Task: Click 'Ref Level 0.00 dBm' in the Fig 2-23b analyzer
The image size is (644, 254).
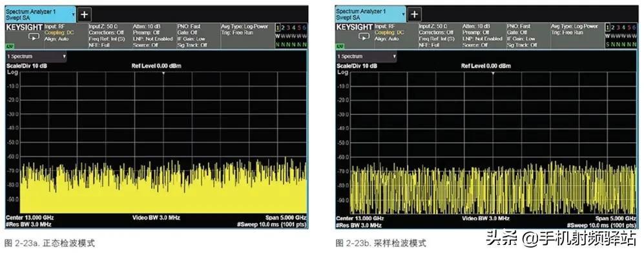Action: [486, 66]
